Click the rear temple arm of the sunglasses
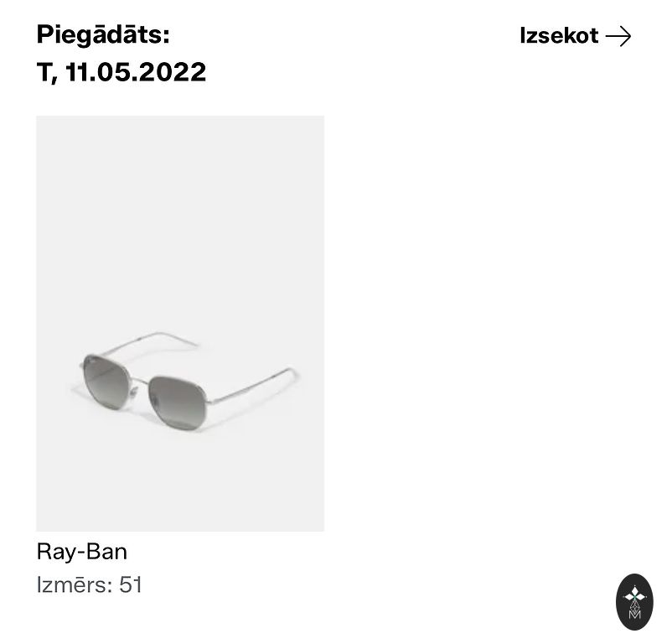 (x=155, y=338)
